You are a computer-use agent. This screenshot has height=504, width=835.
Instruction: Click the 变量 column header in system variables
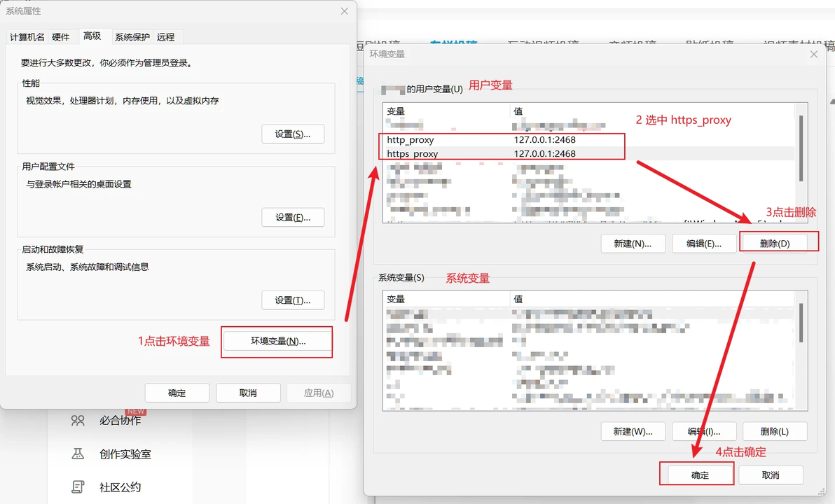click(x=446, y=299)
